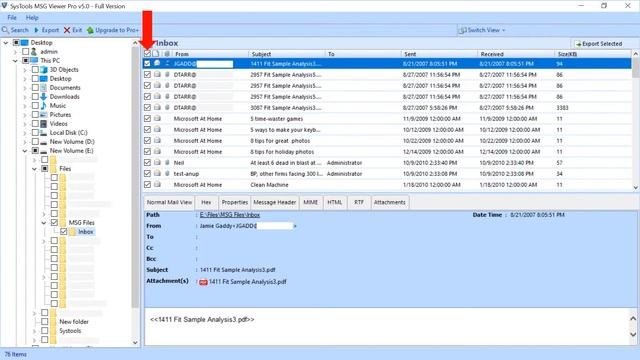Collapse the This PC tree node

[16, 60]
